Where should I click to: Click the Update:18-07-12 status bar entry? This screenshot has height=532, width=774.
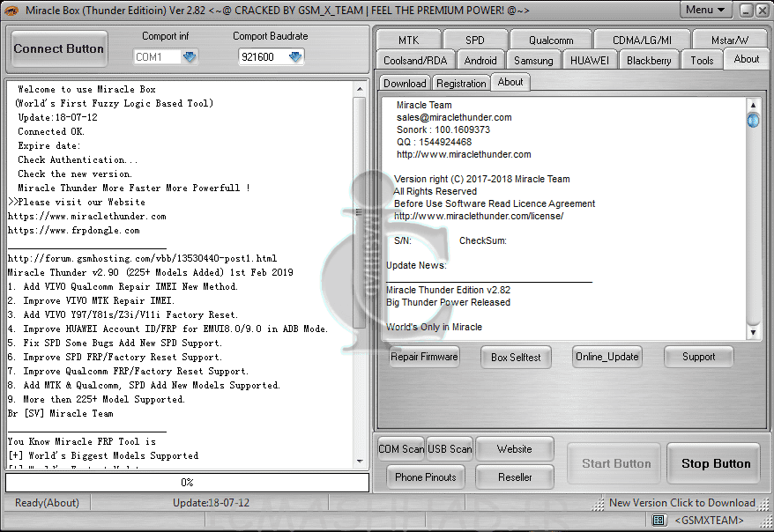[211, 502]
